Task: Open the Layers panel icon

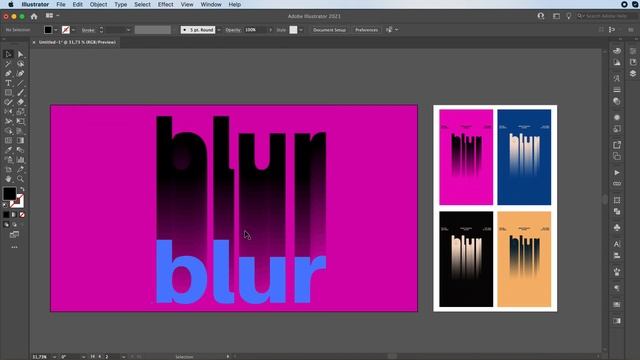Action: click(x=633, y=73)
